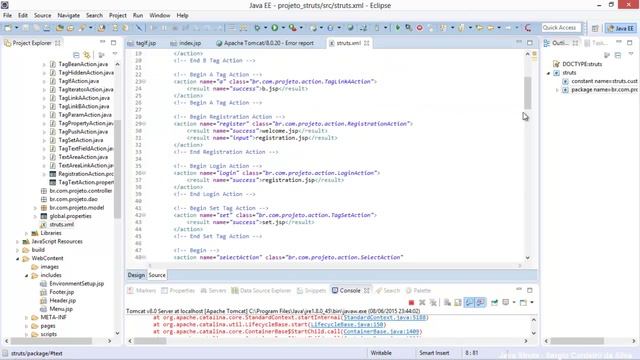This screenshot has width=640, height=360.
Task: Maximize the Console panel
Action: [530, 290]
